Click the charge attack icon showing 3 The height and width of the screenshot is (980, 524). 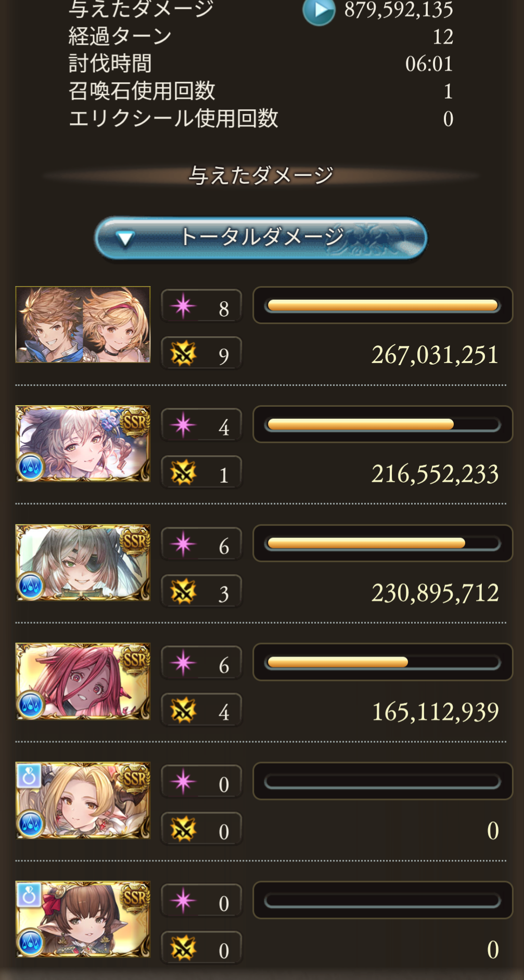pyautogui.click(x=183, y=591)
